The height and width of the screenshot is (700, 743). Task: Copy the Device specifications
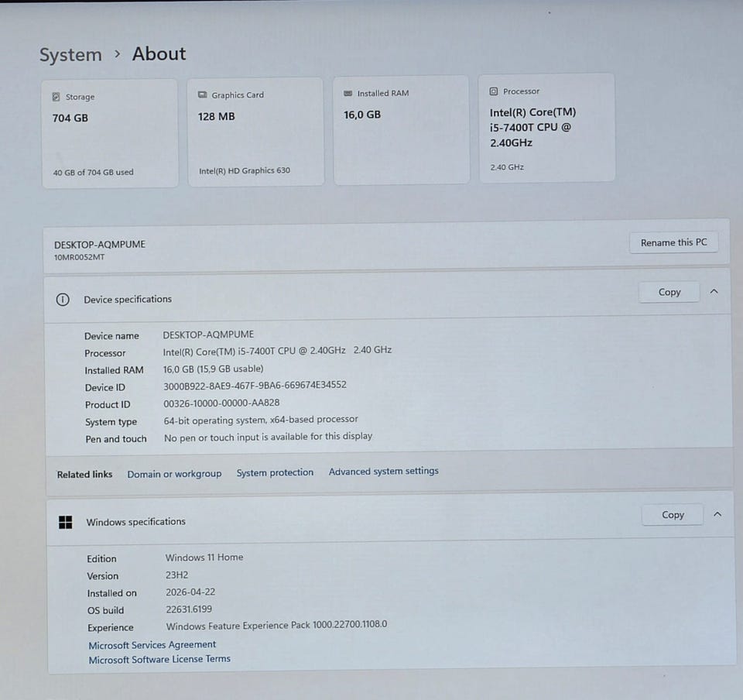tap(669, 292)
